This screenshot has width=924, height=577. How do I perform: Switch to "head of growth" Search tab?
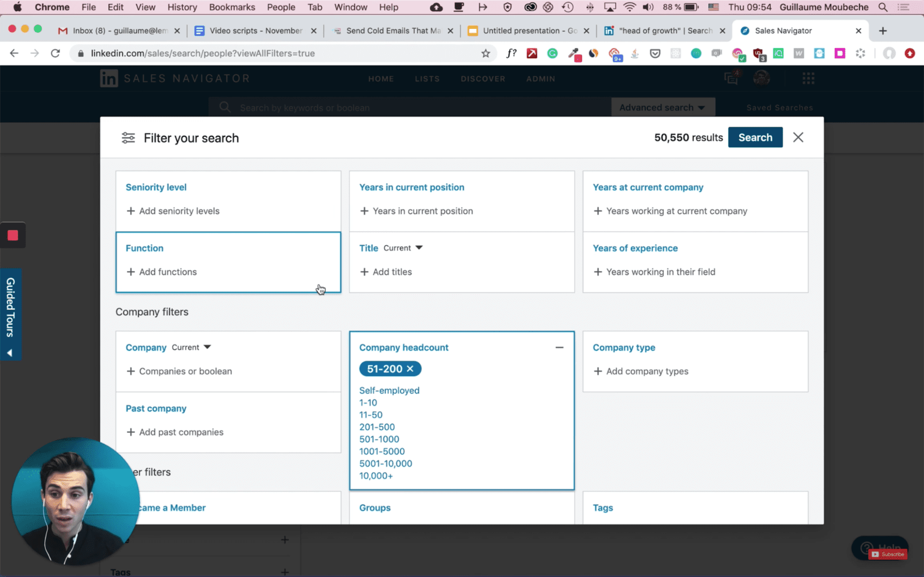click(x=665, y=30)
